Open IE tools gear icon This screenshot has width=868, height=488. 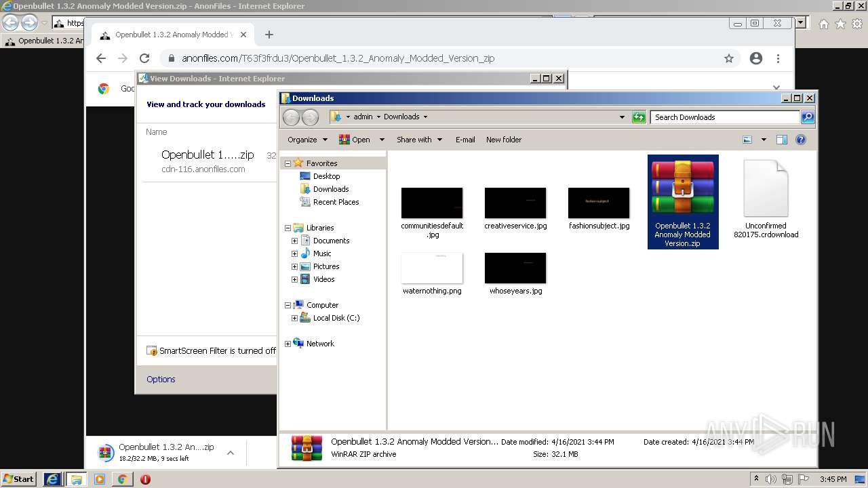(x=857, y=24)
